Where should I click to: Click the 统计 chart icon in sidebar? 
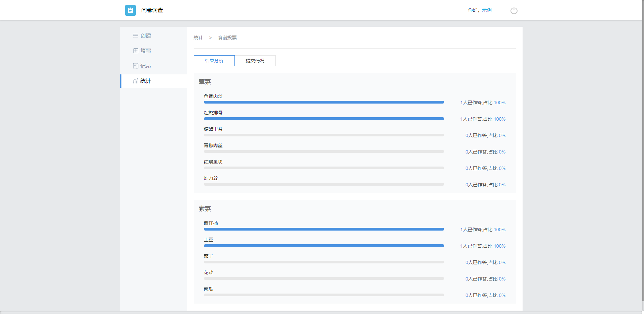(136, 81)
